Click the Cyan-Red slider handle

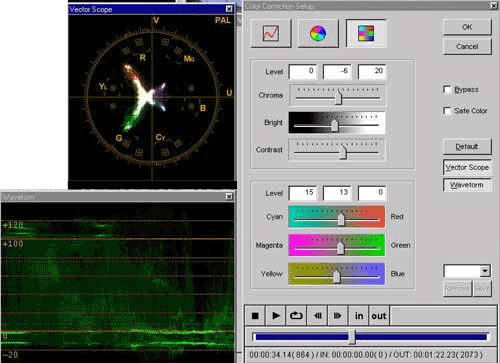coord(341,219)
